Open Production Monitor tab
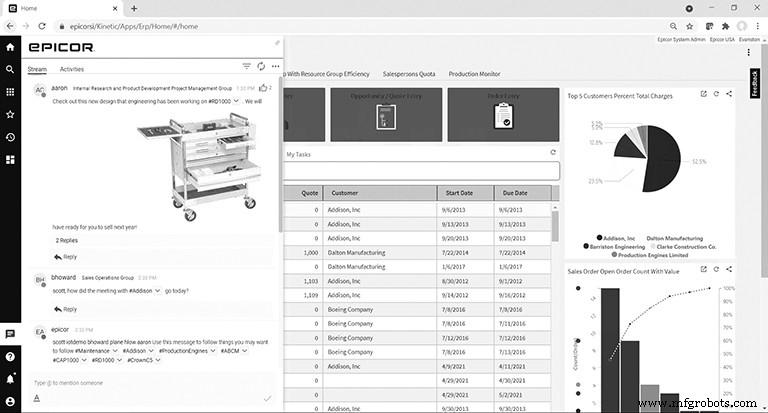Viewport: 768px width, 413px height. pos(475,74)
